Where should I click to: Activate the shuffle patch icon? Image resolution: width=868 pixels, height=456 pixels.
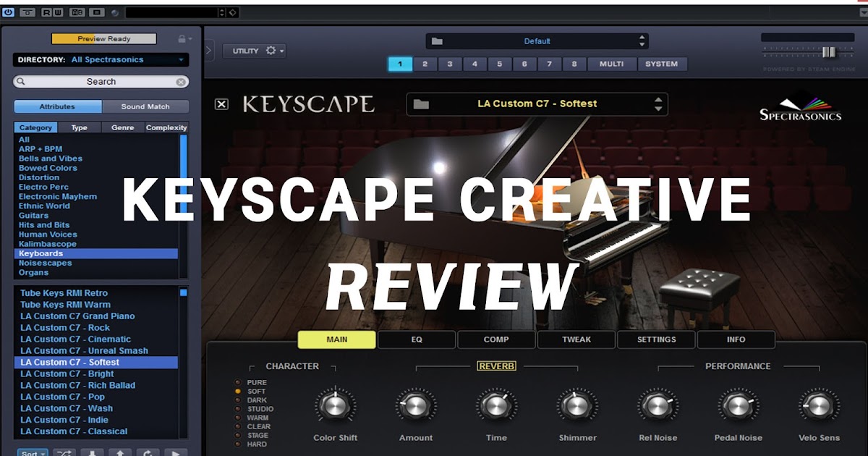64,452
